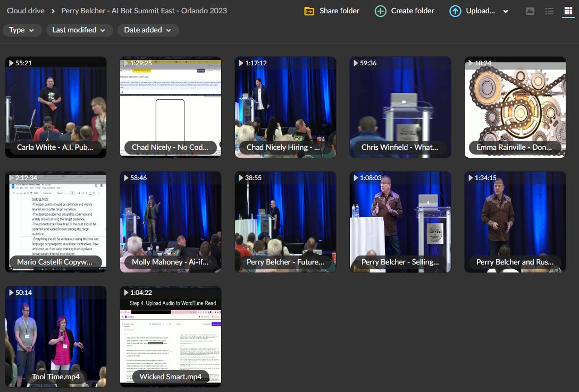Switch to media discovery image view
The width and height of the screenshot is (579, 392).
pos(530,11)
